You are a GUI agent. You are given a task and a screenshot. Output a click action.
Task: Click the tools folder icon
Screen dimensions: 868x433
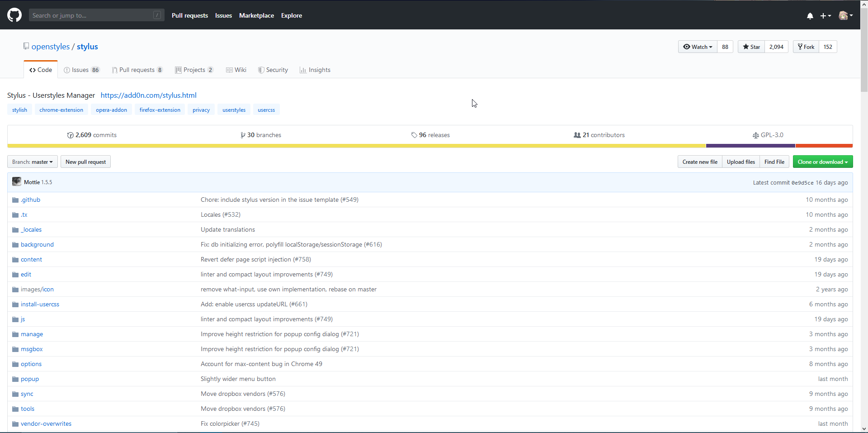[15, 409]
